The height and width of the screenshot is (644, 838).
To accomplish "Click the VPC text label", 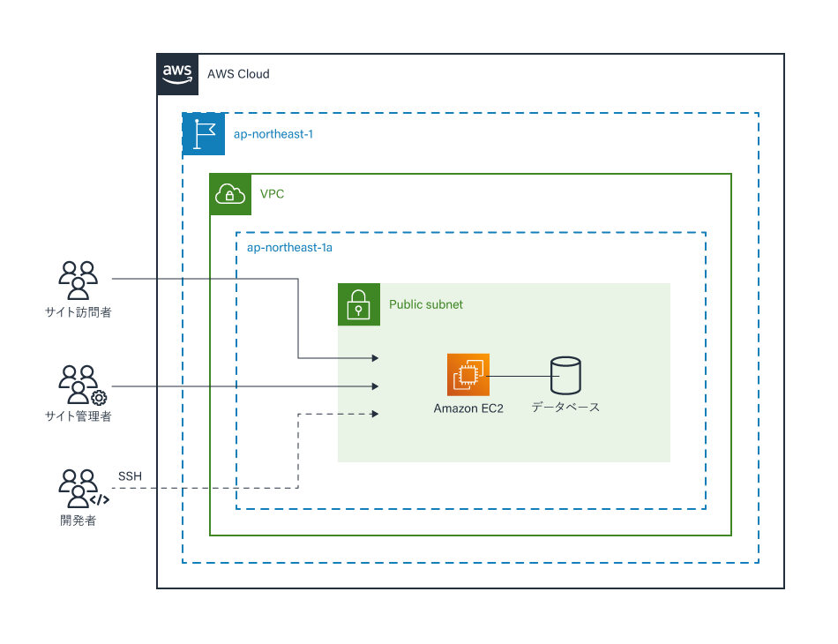I will (272, 194).
